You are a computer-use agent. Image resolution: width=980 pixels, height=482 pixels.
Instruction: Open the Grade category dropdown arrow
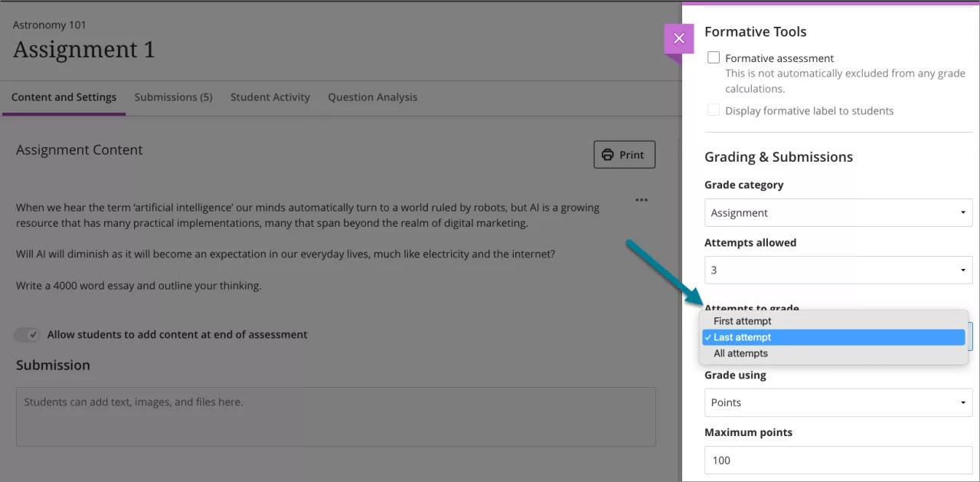[x=964, y=212]
